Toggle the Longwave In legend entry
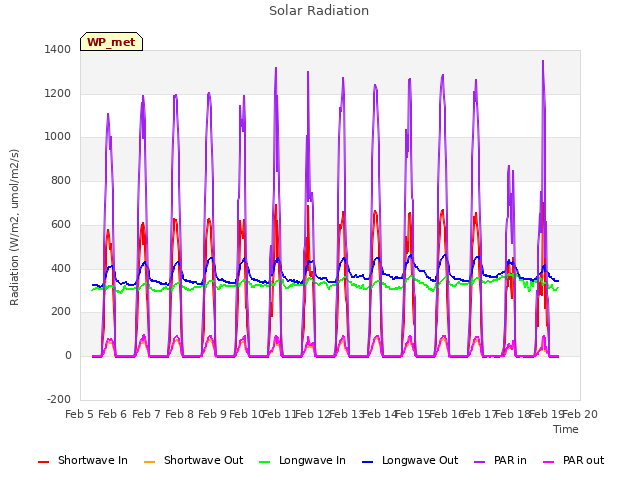Viewport: 640px width, 480px height. point(302,460)
